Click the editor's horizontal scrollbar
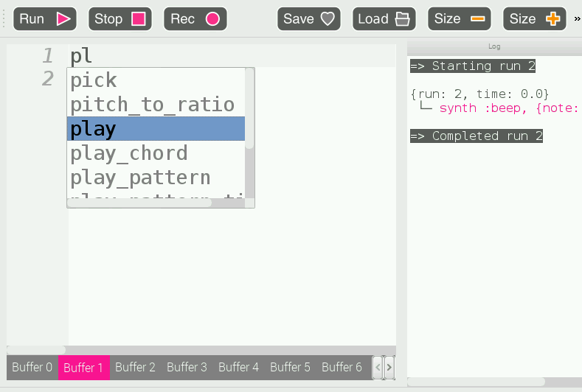582x392 pixels. 37,350
